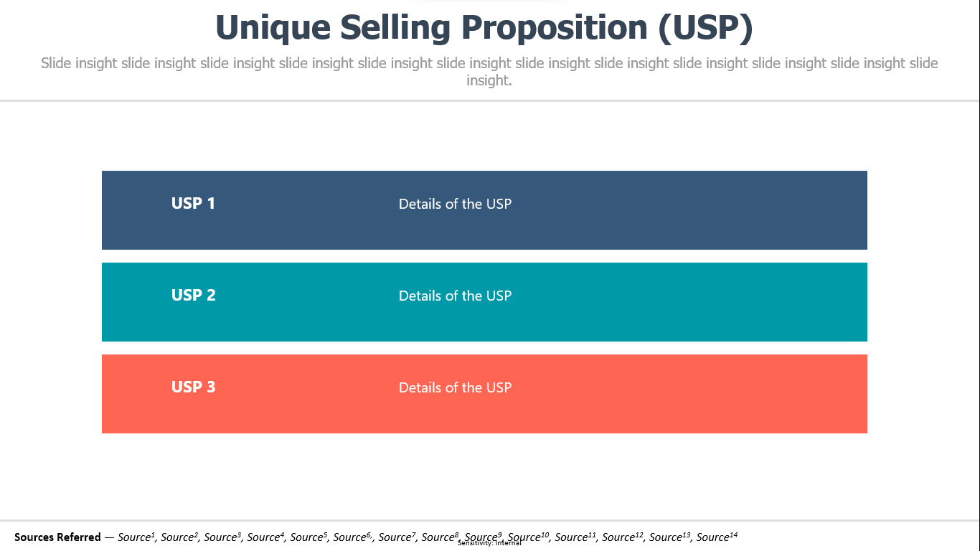
Task: Click the slide insight subtitle text
Action: (489, 72)
